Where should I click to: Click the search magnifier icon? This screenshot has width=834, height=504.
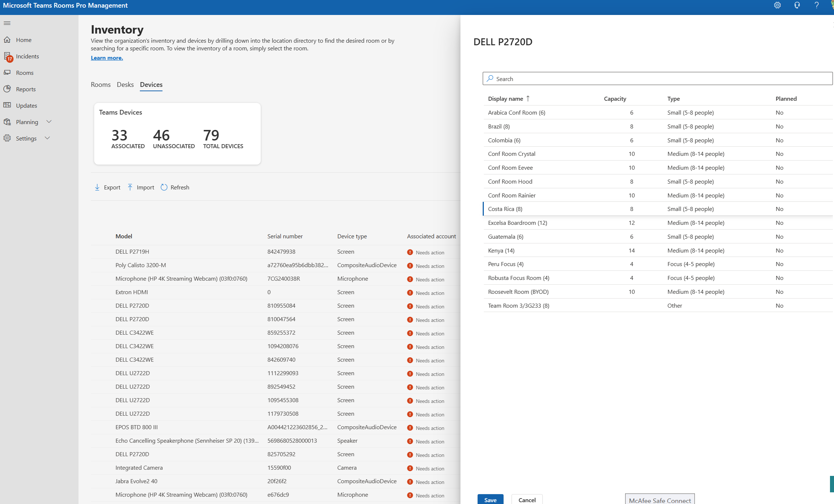490,78
